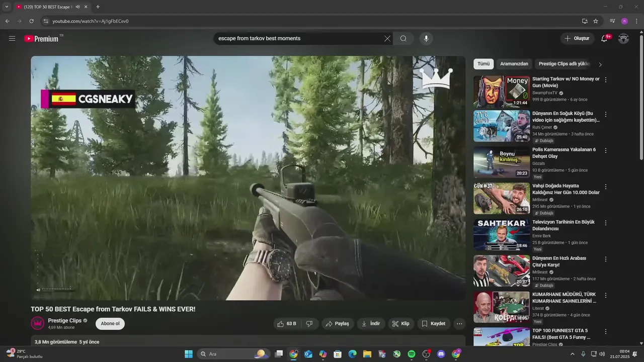Open the Emre Berk channel name

541,236
